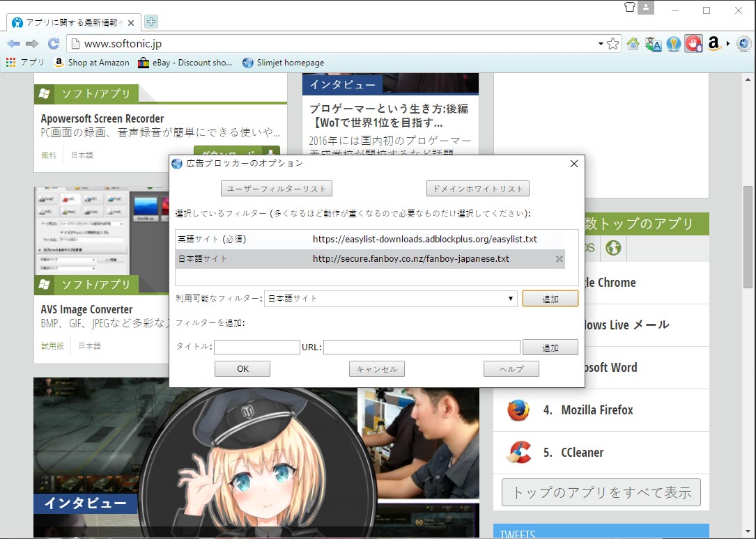
Task: Click the ヘルプ button in the dialog
Action: click(x=511, y=369)
